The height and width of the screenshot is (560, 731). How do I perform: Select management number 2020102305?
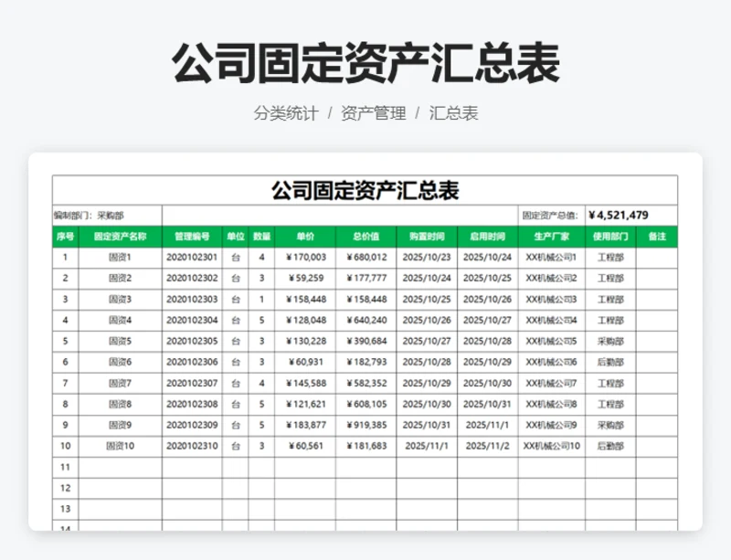click(x=192, y=342)
